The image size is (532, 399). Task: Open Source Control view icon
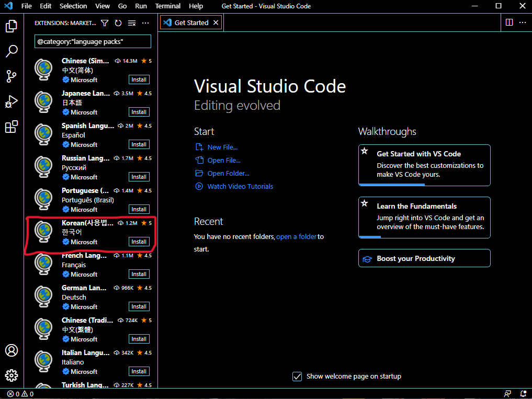12,76
